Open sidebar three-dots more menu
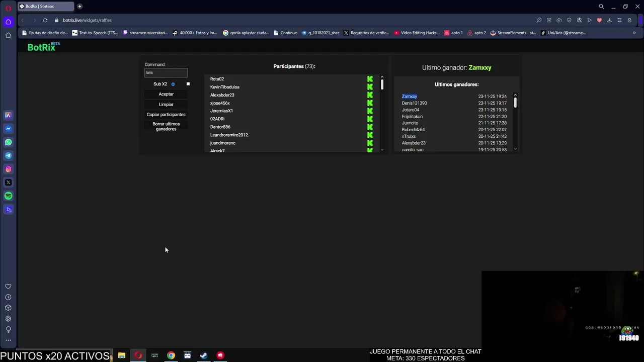The width and height of the screenshot is (644, 362). point(8,340)
